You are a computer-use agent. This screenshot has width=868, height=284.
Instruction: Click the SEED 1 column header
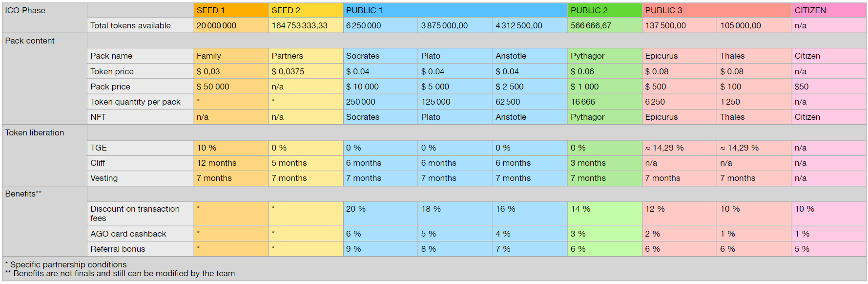click(x=230, y=10)
